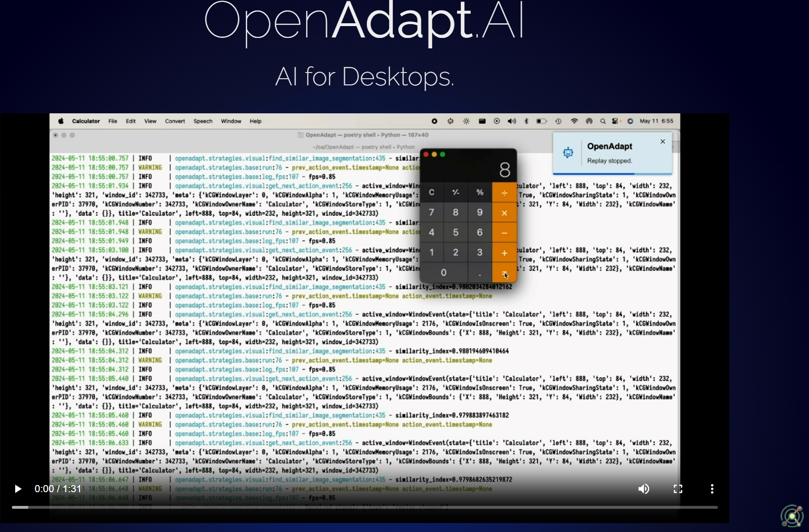Click the calculator decimal point key

(480, 273)
